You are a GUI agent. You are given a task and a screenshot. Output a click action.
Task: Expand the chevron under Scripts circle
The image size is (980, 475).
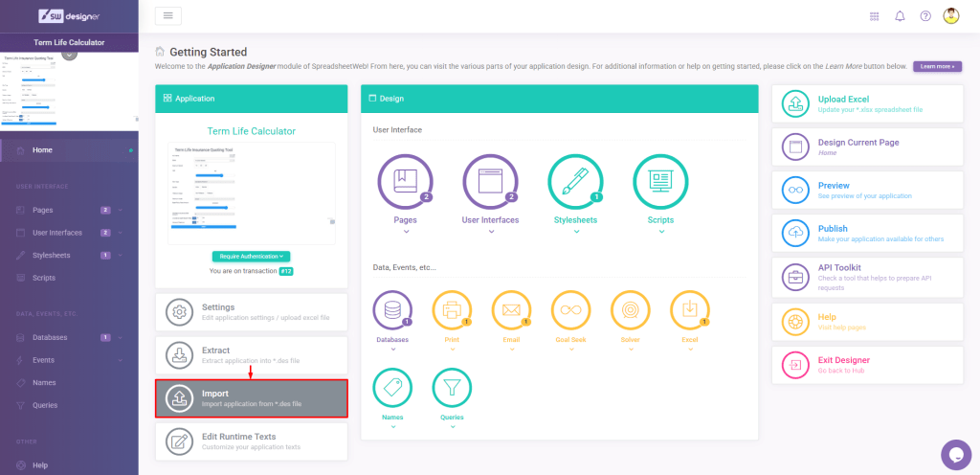click(660, 232)
